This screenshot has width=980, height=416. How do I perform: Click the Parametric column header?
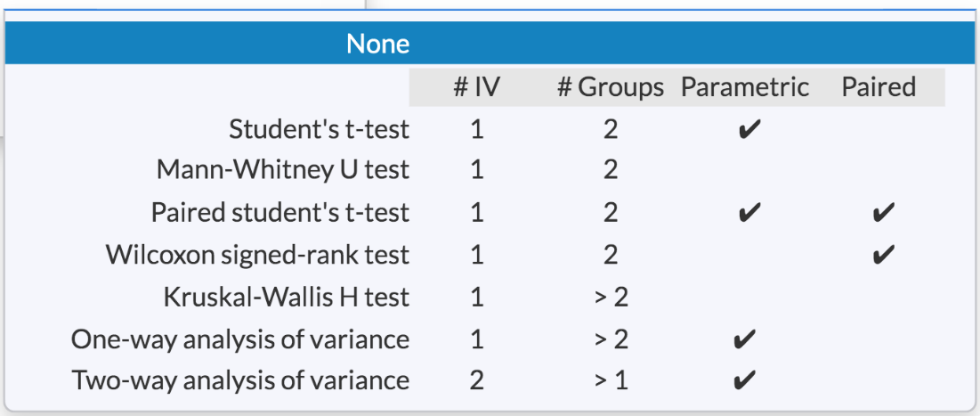tap(745, 87)
